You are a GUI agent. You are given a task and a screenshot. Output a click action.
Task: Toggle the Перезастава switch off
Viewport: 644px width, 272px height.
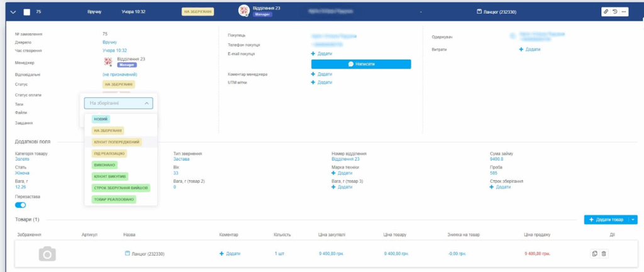[x=20, y=205]
